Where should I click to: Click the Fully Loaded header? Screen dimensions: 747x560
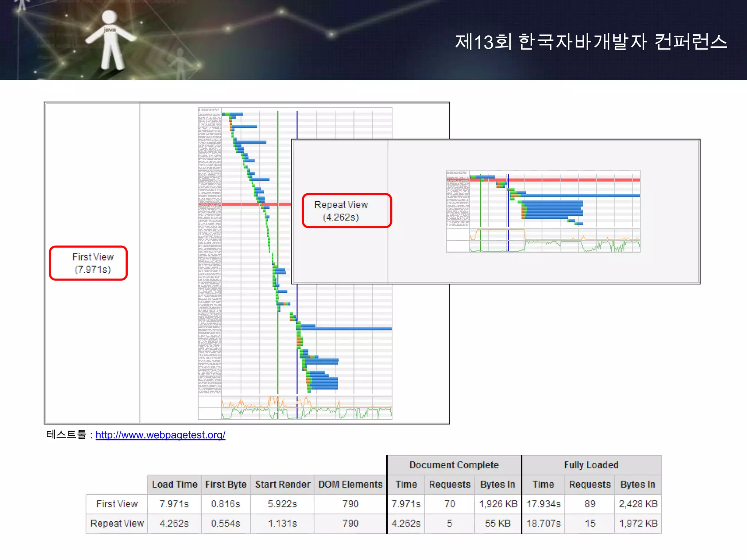click(592, 465)
